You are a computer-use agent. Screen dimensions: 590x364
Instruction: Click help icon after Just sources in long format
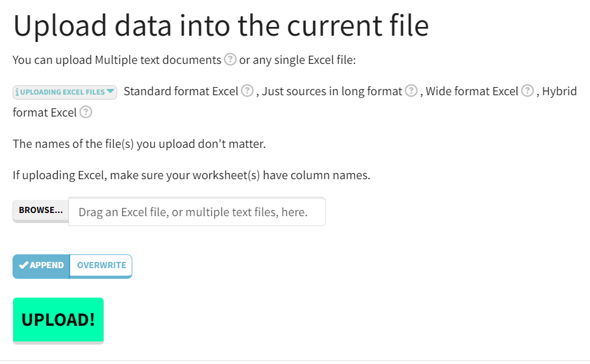[x=411, y=91]
